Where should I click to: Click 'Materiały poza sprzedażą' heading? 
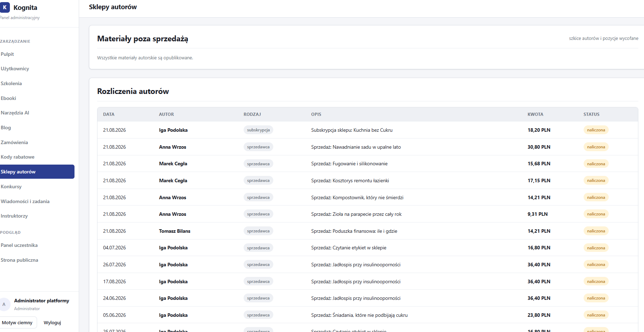[143, 38]
